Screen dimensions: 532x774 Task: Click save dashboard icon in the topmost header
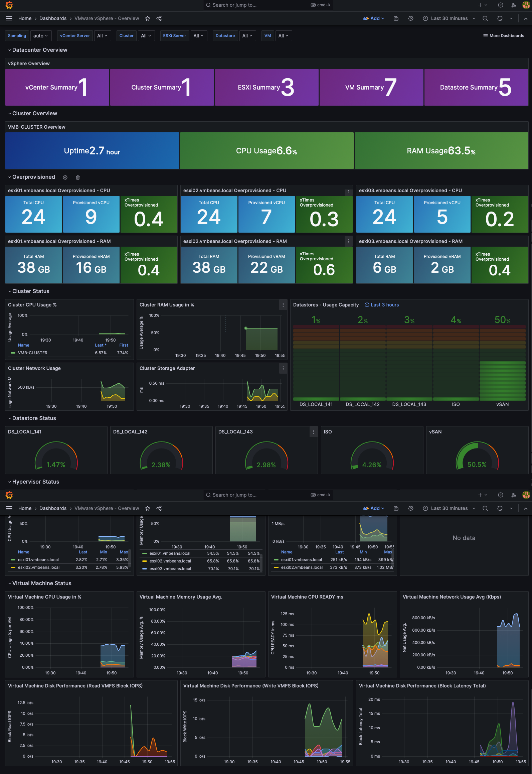point(396,18)
